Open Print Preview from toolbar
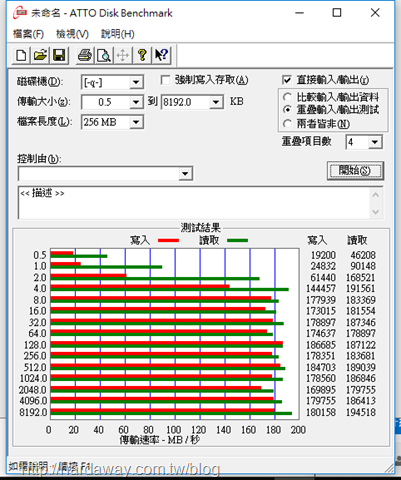The width and height of the screenshot is (401, 480). point(104,55)
